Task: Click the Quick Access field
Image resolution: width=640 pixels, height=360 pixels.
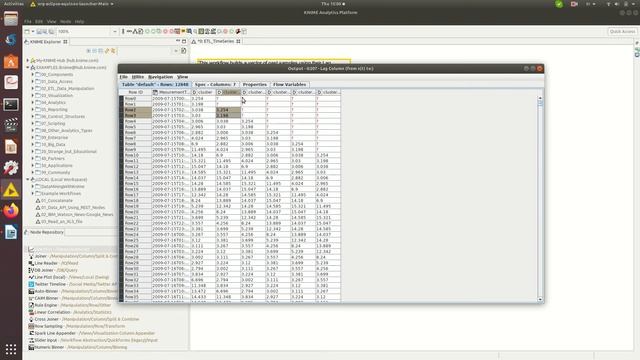Action: [x=622, y=31]
